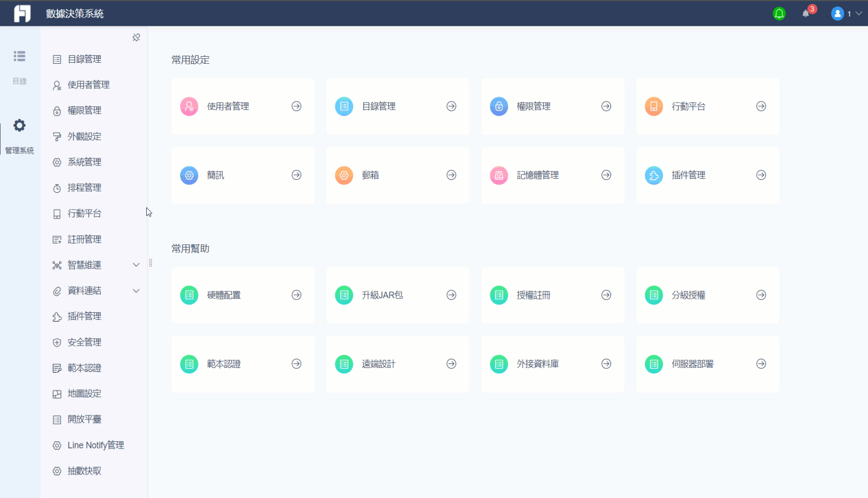Screen dimensions: 868x498
Task: Open 權限管理 in the sidebar
Action: click(94, 110)
